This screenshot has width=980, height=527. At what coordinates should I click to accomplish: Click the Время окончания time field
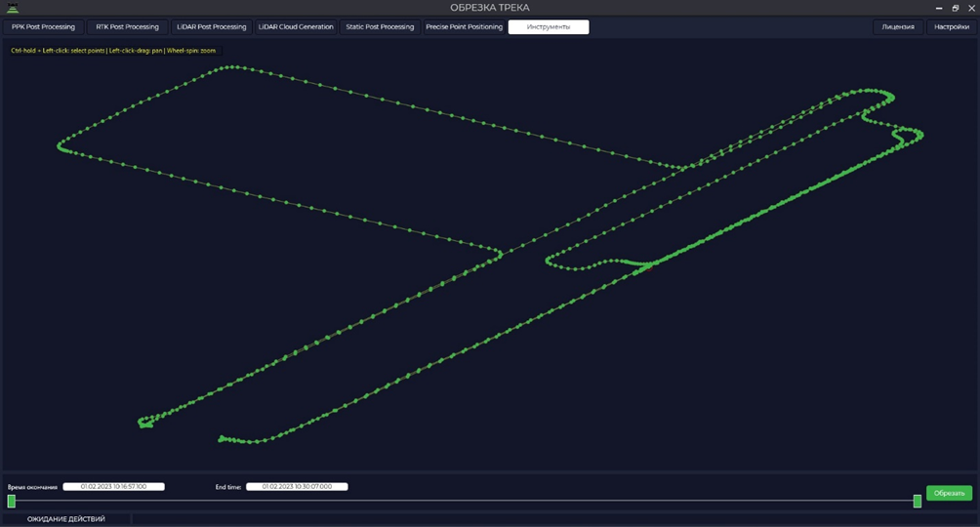114,486
